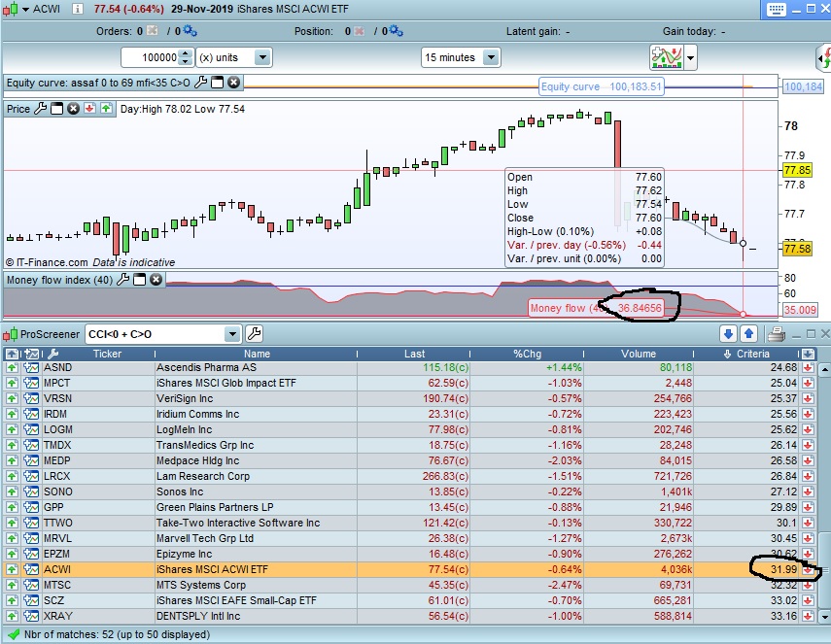This screenshot has width=831, height=644.
Task: Click the Price panel red down-arrow icon
Action: [89, 109]
